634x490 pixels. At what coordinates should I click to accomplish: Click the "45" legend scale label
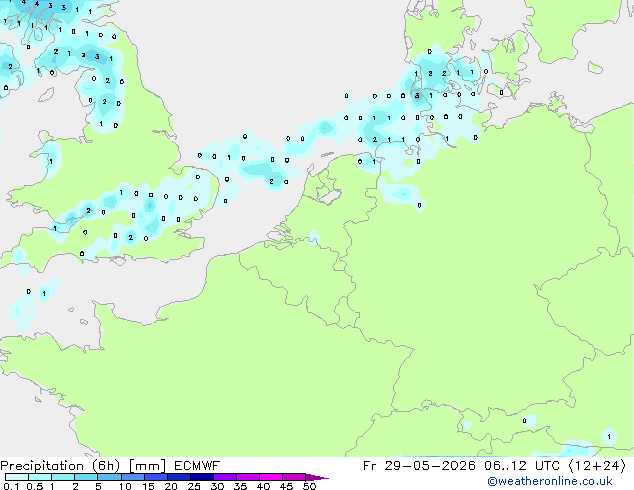pyautogui.click(x=286, y=486)
